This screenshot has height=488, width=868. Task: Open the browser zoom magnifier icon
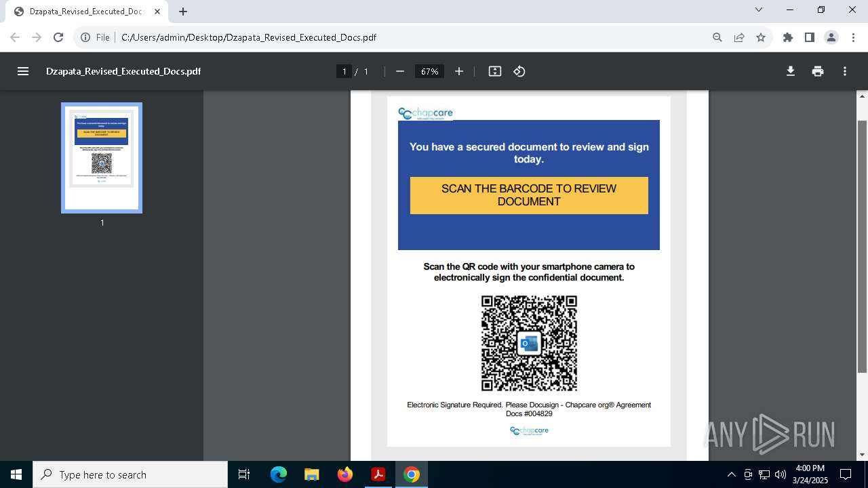(717, 37)
